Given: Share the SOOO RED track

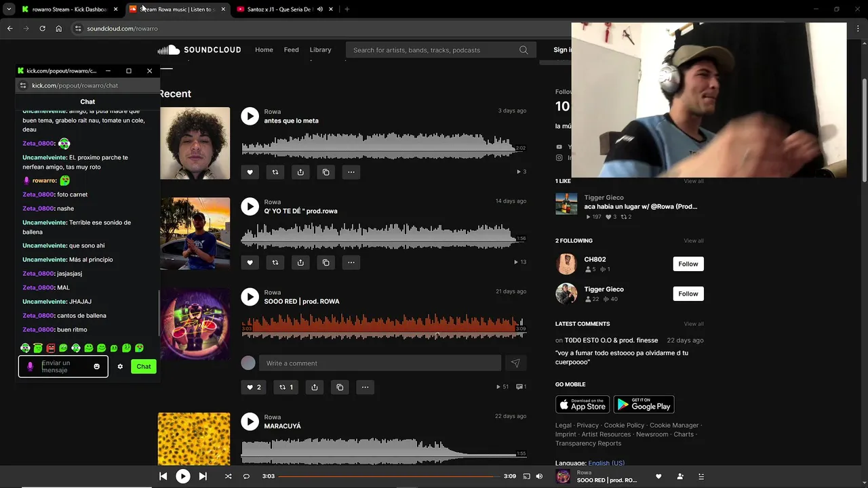Looking at the screenshot, I should 315,387.
